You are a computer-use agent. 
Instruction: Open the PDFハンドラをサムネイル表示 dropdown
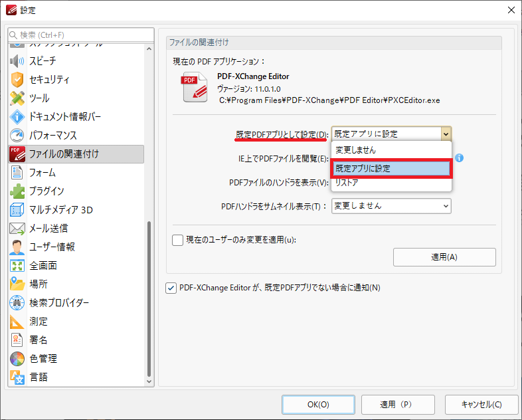391,206
